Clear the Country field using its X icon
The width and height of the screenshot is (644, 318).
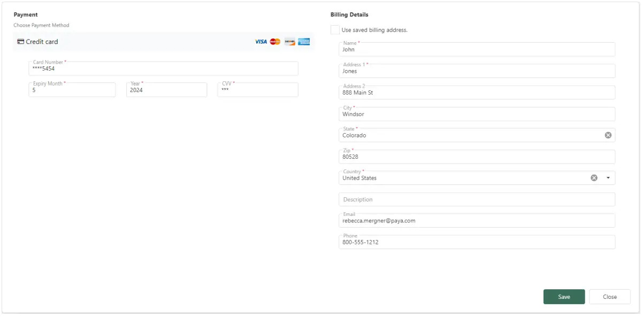pyautogui.click(x=593, y=177)
